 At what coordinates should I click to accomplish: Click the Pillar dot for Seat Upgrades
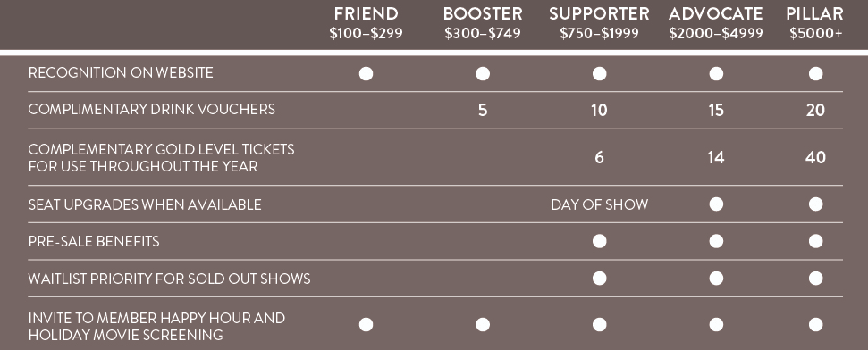[815, 204]
